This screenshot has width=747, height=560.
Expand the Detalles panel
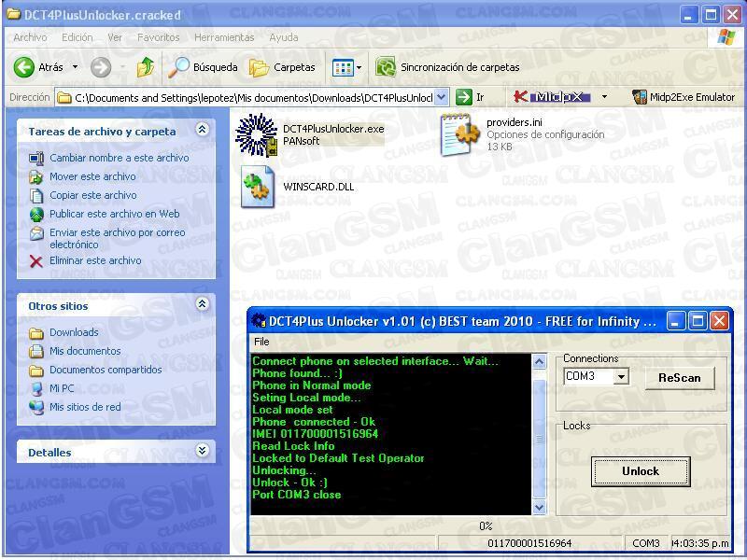click(x=202, y=450)
